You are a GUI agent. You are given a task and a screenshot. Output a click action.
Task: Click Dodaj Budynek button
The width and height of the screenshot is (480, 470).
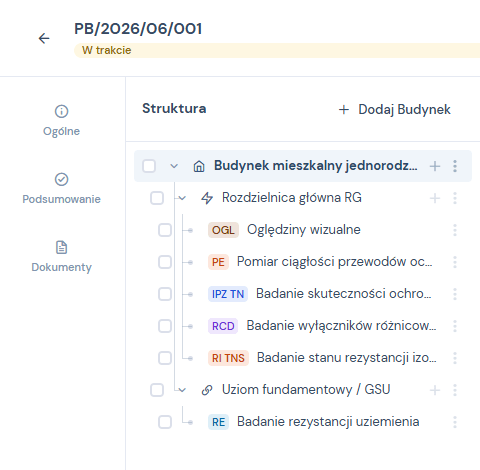pos(395,109)
